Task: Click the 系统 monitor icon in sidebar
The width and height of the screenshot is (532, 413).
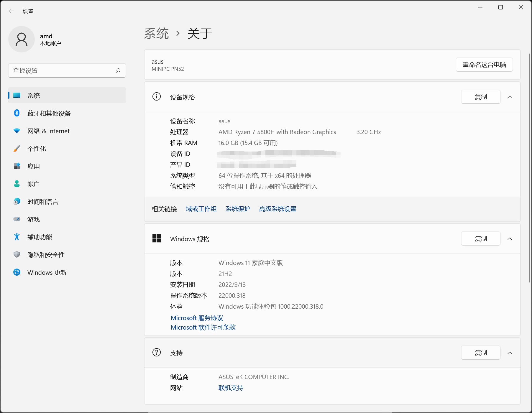Action: pos(17,95)
